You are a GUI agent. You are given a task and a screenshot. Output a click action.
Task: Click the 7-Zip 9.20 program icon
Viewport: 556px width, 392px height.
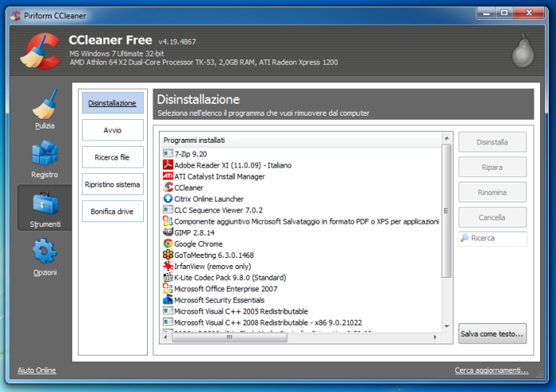[168, 154]
